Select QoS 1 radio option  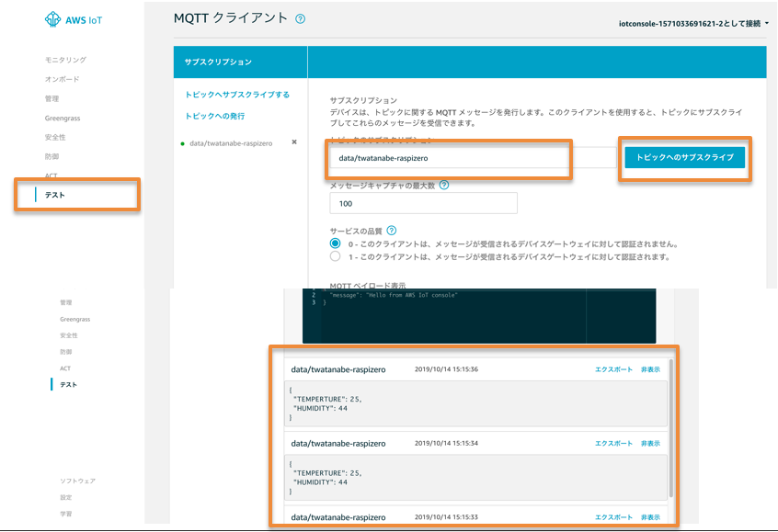pyautogui.click(x=336, y=256)
